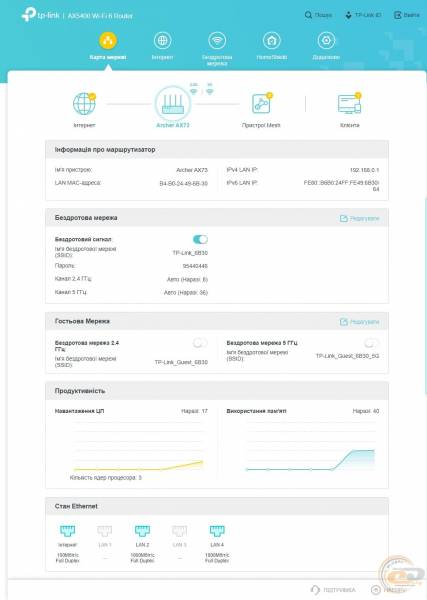
Task: Switch to the HomeShield tab
Action: [272, 46]
